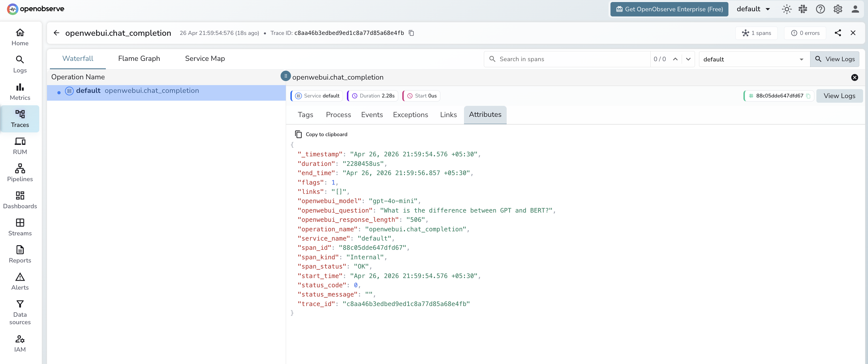This screenshot has width=868, height=364.
Task: Switch to the Flame Graph tab
Action: click(x=139, y=58)
